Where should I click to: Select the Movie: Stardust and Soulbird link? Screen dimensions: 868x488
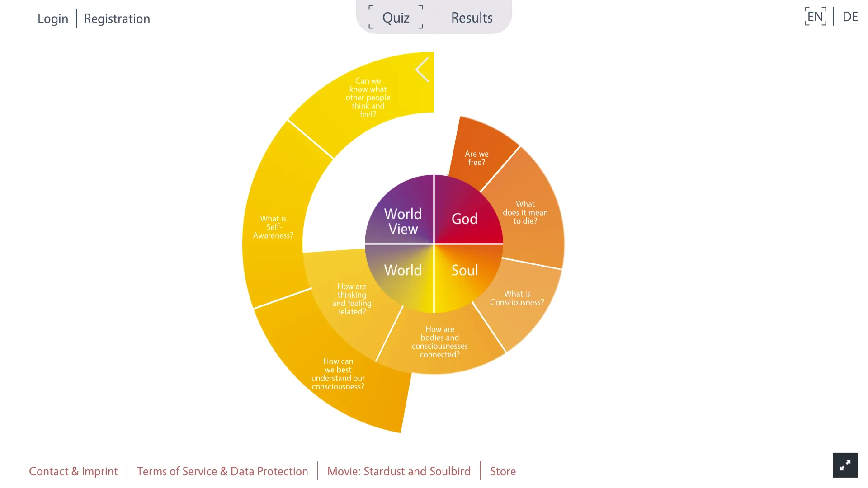point(399,471)
